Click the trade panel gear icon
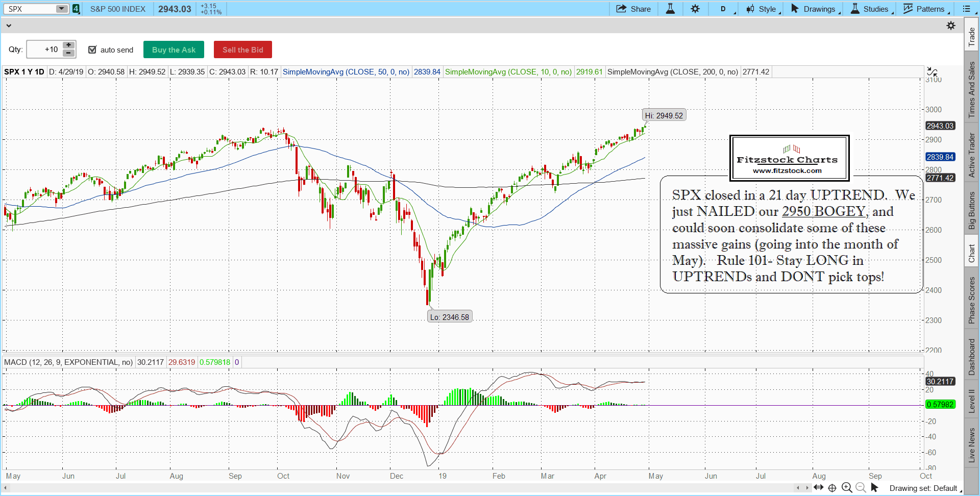 click(950, 26)
